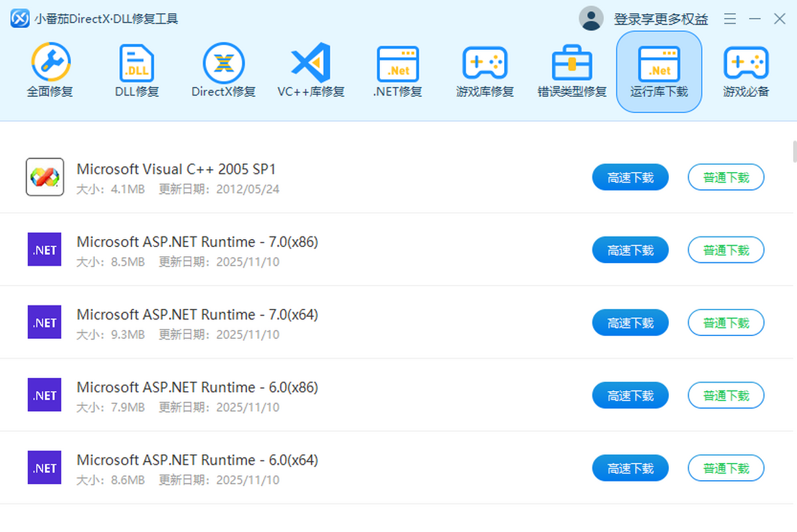Open the .NET修复 tool
The image size is (797, 532).
[398, 71]
